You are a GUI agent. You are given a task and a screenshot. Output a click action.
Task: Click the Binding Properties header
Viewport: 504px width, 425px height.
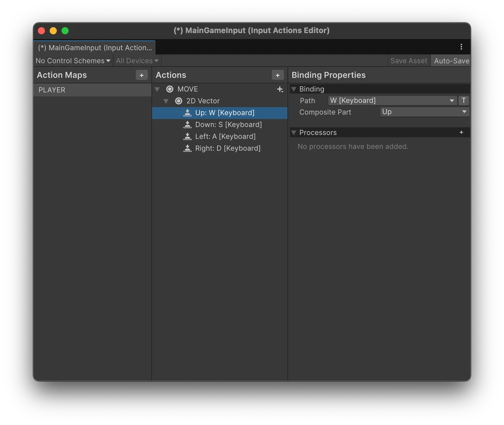click(328, 75)
